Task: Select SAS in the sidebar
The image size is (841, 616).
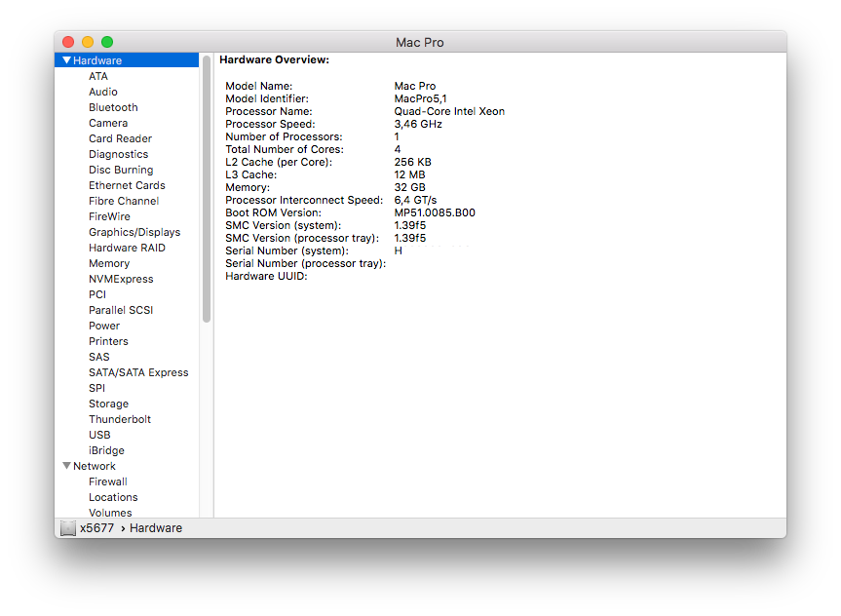Action: point(98,357)
